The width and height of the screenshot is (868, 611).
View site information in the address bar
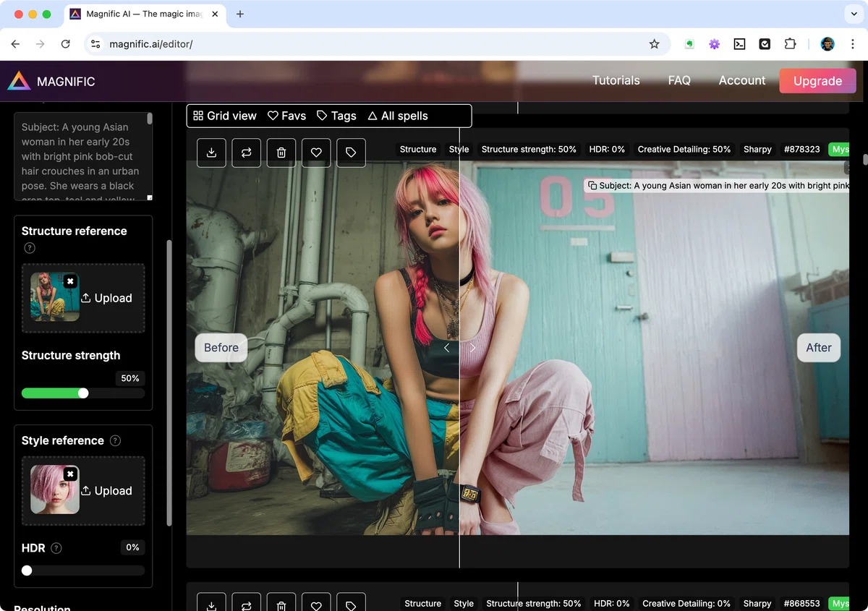coord(95,44)
